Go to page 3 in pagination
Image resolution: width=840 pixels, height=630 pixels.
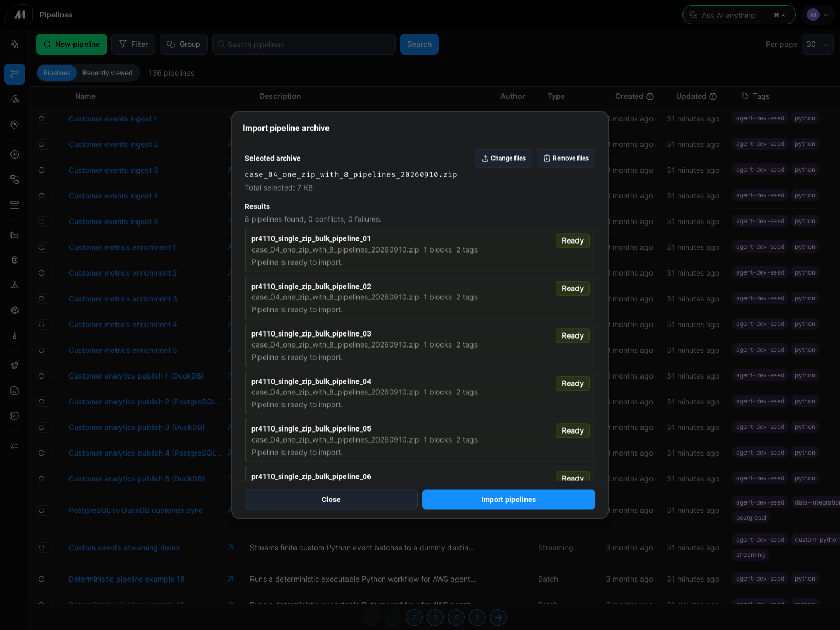click(x=435, y=617)
